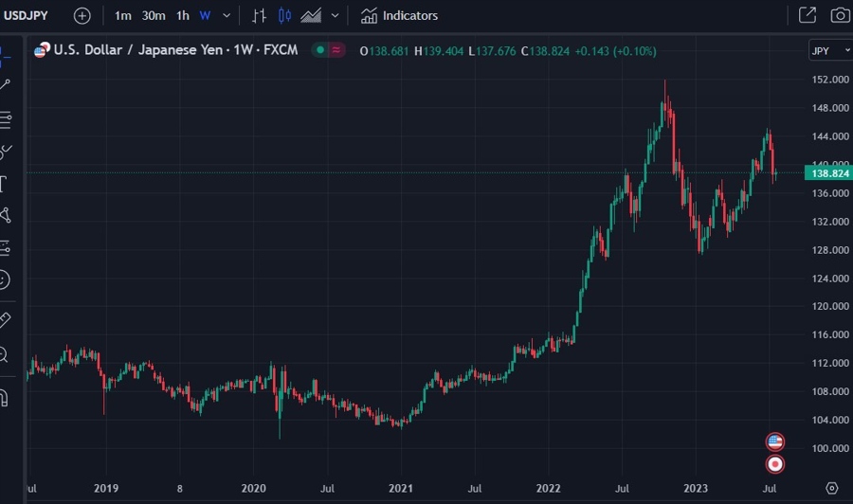Click the red approximation symbol badge

pos(336,50)
